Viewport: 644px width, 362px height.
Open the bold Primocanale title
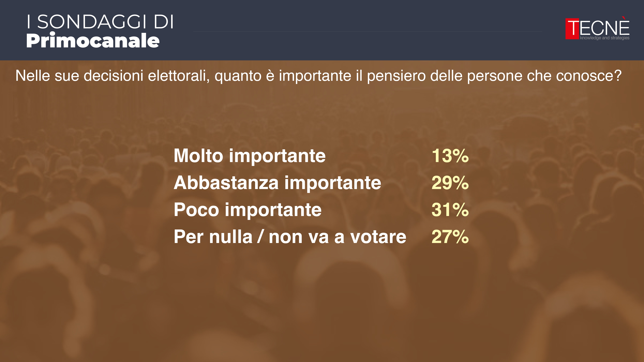tap(93, 40)
